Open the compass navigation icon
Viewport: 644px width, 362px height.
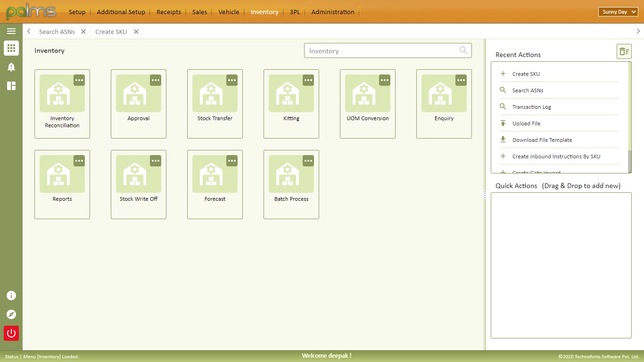tap(11, 314)
